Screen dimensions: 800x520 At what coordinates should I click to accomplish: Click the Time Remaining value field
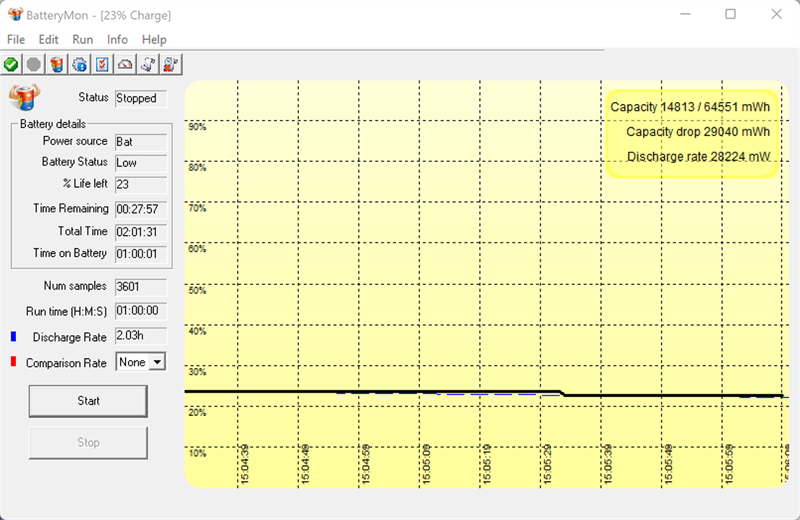(x=139, y=209)
